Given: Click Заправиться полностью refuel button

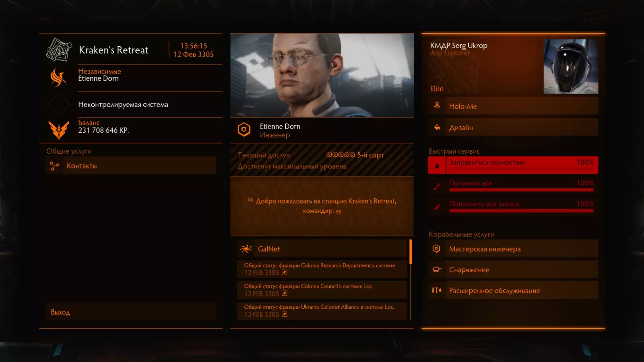Looking at the screenshot, I should tap(513, 165).
